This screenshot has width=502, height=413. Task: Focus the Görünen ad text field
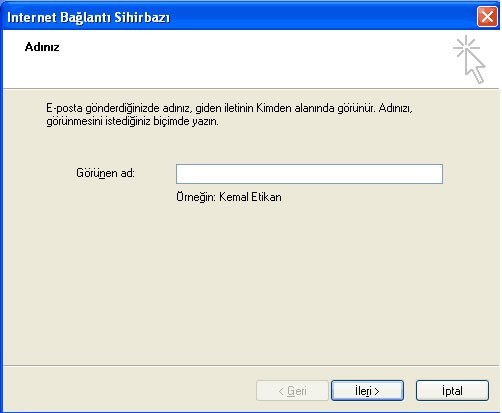coord(309,174)
